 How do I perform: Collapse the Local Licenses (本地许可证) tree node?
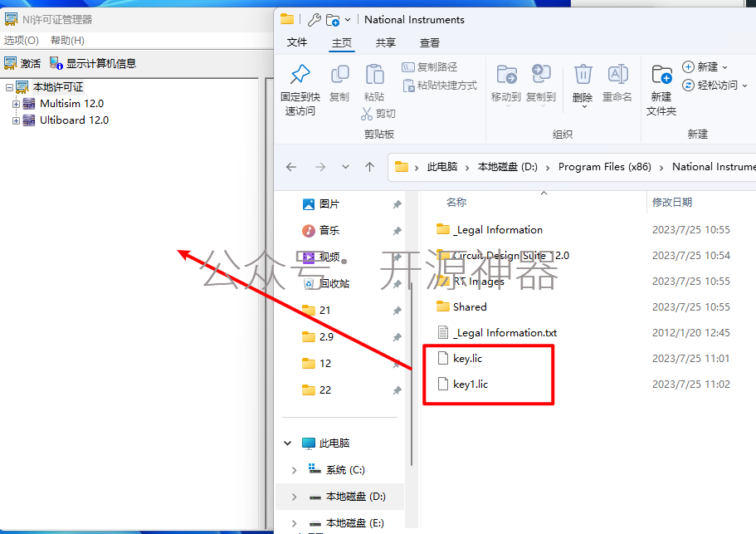point(9,87)
